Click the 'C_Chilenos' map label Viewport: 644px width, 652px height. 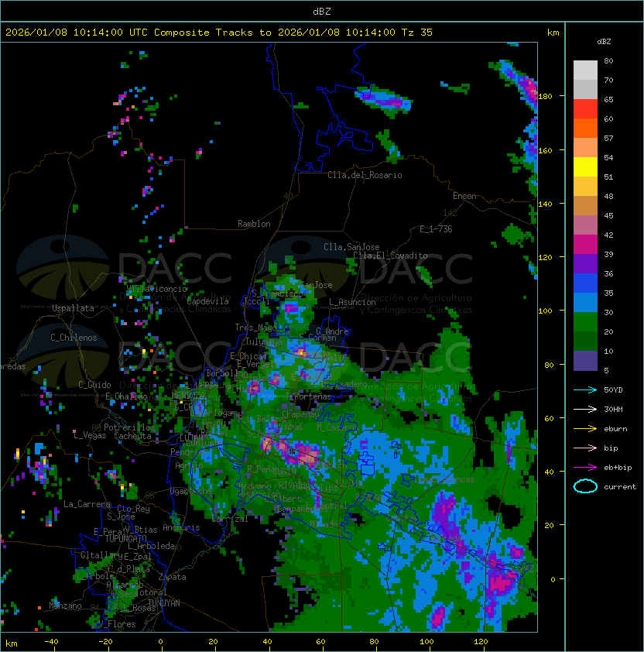point(74,338)
